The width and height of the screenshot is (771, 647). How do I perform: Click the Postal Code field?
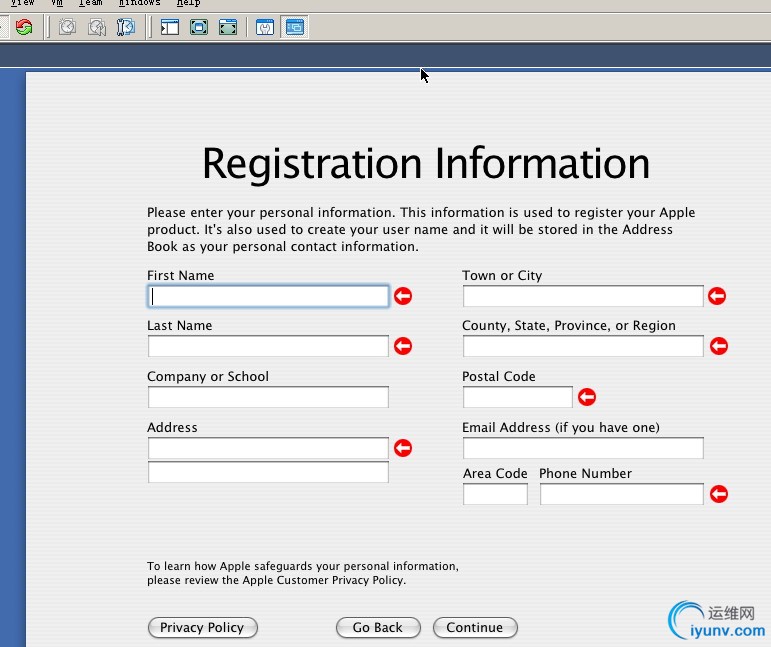[518, 397]
